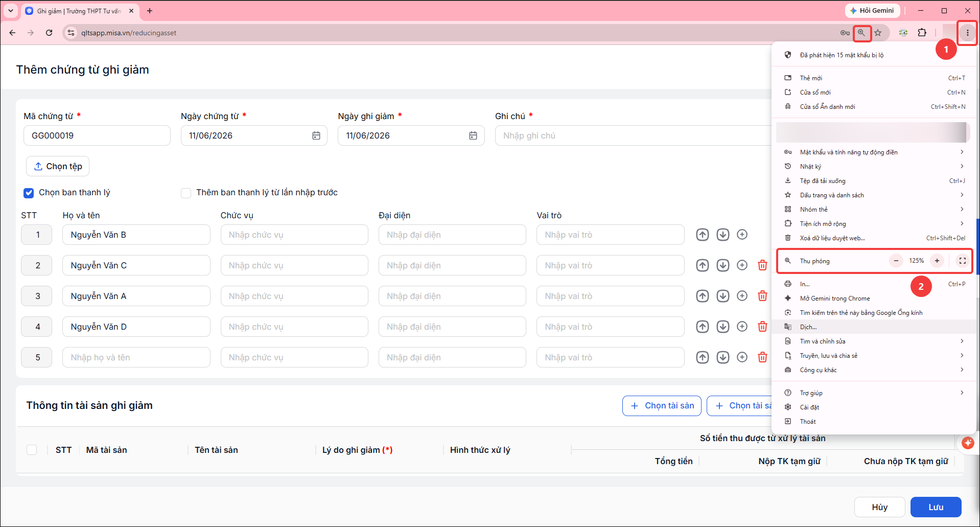Toggle fullscreen from zoom row
Viewport: 980px width, 527px height.
click(x=963, y=261)
